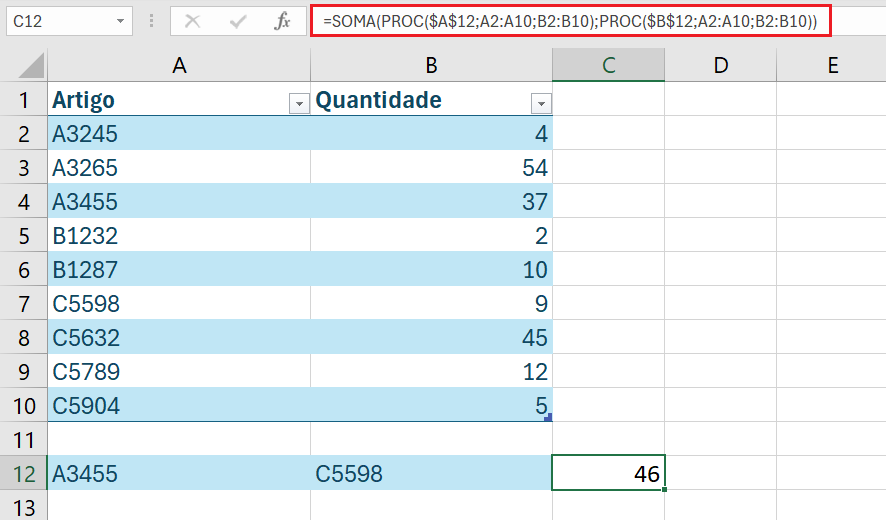Image resolution: width=886 pixels, height=520 pixels.
Task: Click the Name Box showing C12
Action: 69,21
